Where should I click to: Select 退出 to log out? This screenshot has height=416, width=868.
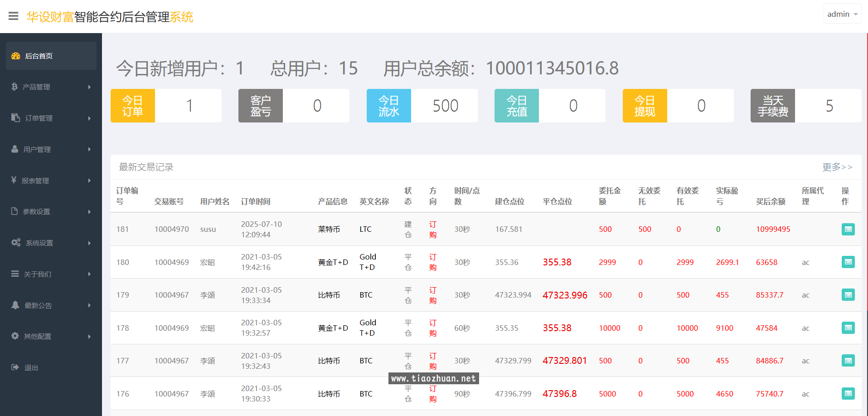(x=31, y=367)
